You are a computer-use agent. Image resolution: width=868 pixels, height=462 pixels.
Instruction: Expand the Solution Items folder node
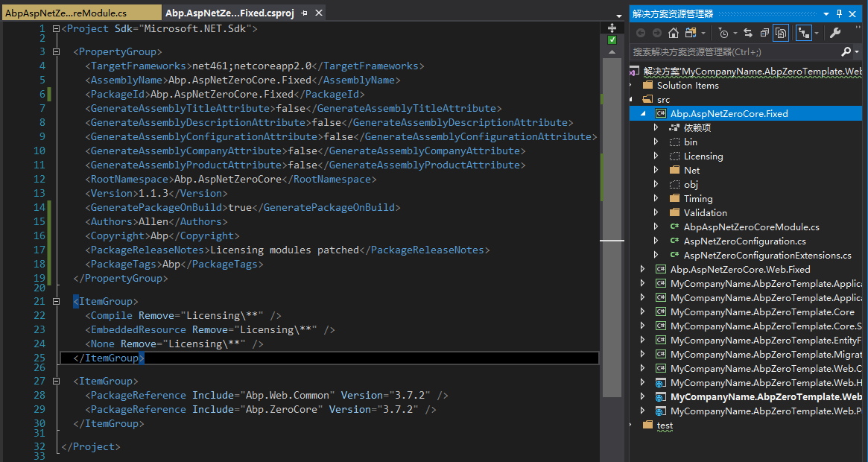pos(630,85)
